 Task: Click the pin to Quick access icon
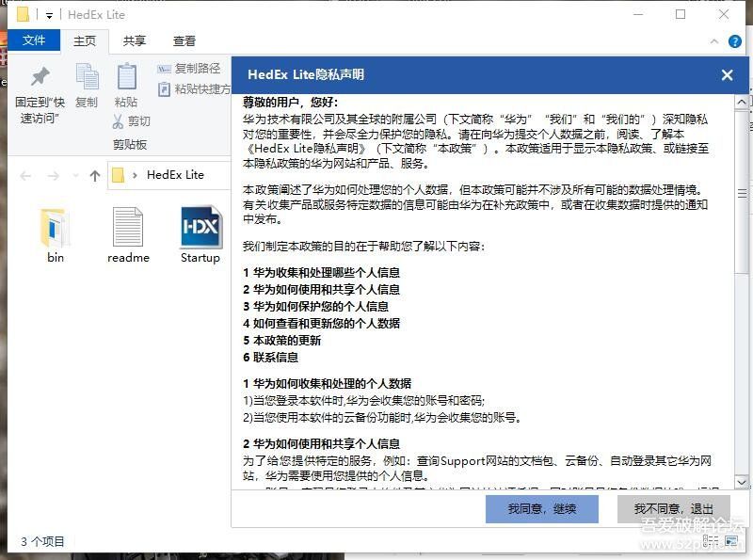pyautogui.click(x=40, y=77)
